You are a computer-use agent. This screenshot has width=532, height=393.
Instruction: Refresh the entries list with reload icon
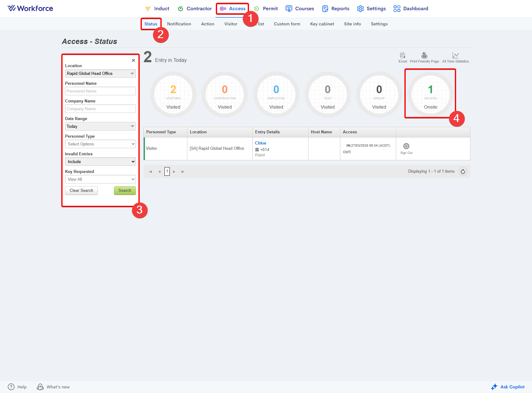tap(463, 171)
